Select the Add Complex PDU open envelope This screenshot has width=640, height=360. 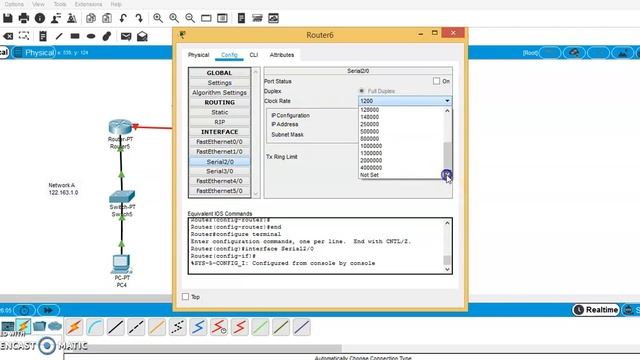click(142, 36)
